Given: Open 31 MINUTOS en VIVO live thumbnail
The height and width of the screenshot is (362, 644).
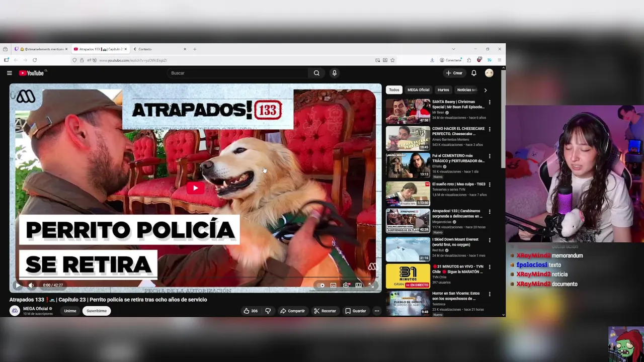Looking at the screenshot, I should [408, 276].
